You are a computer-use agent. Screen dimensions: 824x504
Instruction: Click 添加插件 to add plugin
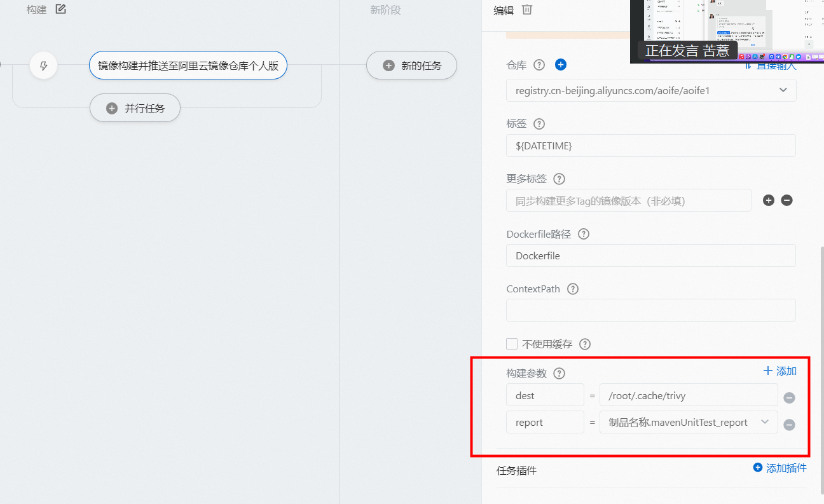779,468
